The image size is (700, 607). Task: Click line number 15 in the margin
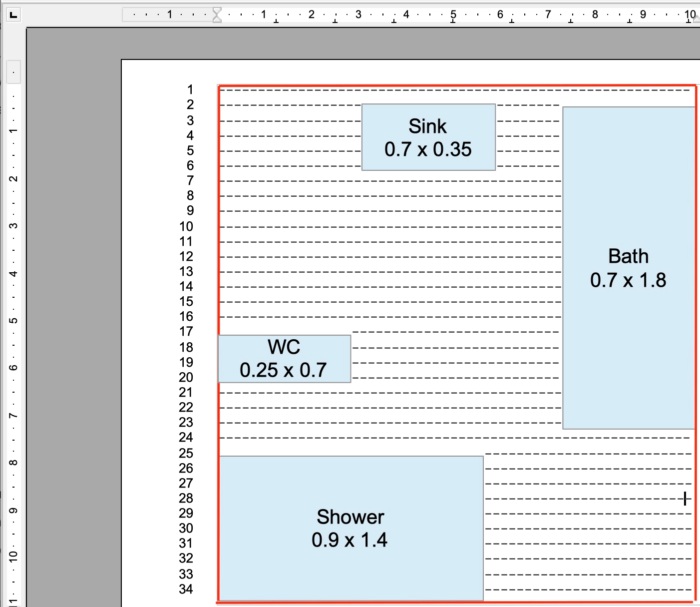coord(186,301)
